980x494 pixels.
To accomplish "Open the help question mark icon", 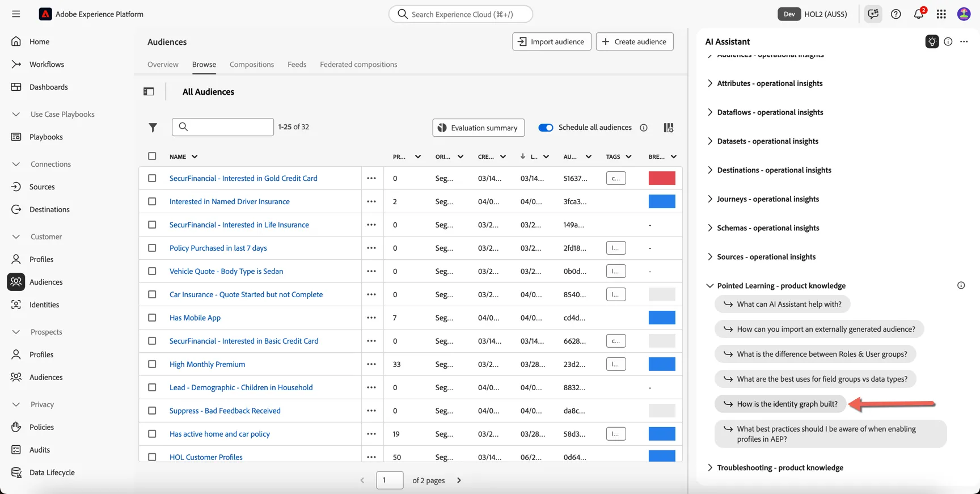I will tap(895, 14).
